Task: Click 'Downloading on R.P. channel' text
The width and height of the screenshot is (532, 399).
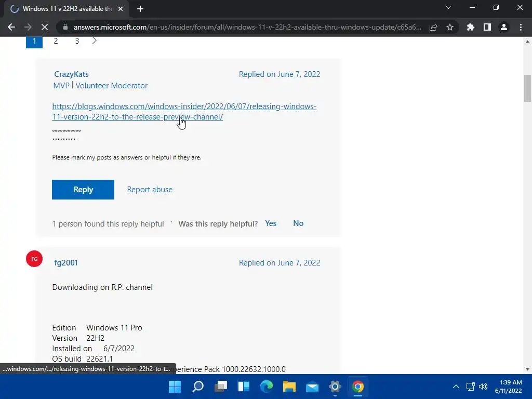Action: (x=102, y=287)
